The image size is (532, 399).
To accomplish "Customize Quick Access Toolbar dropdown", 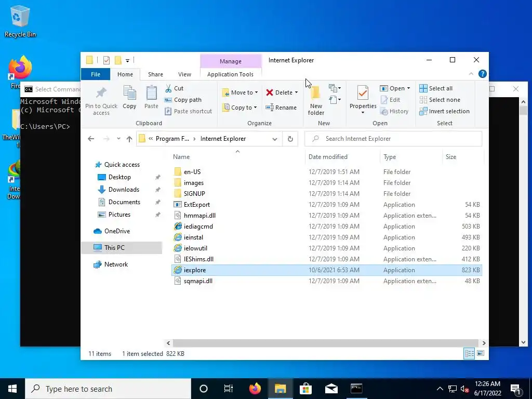I will [128, 60].
